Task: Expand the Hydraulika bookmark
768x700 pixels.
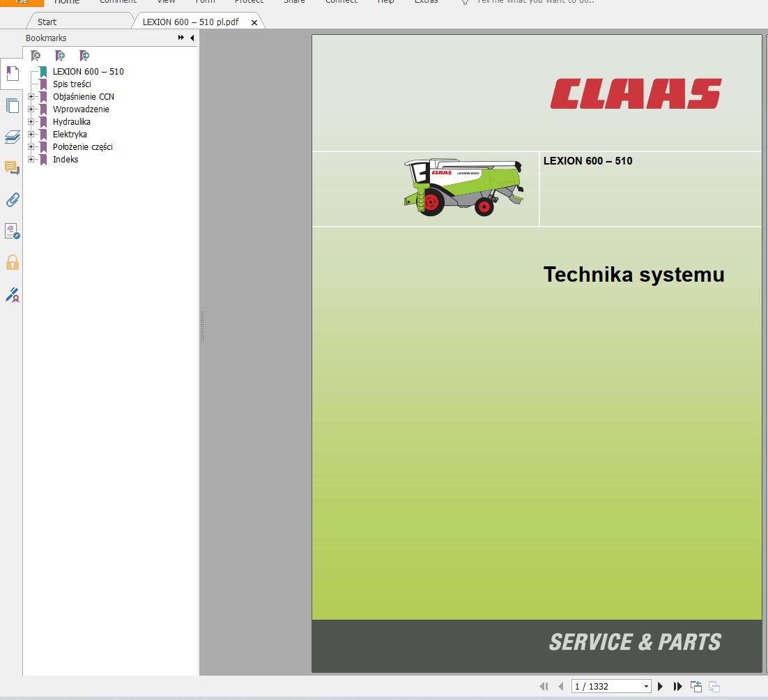Action: [x=31, y=121]
